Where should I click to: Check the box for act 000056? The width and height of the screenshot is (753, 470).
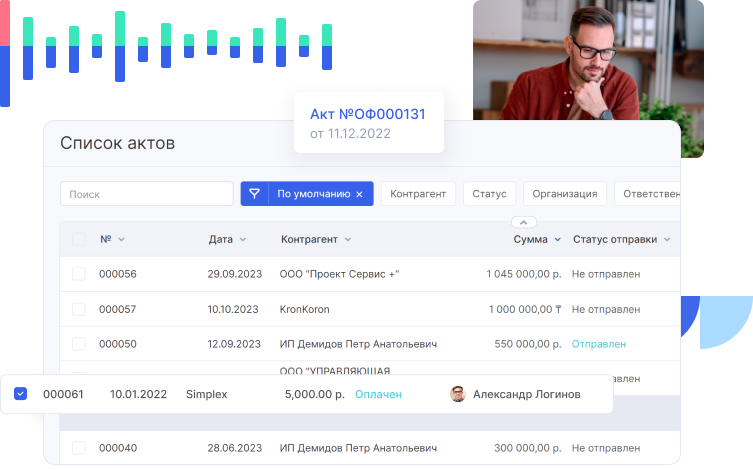pyautogui.click(x=79, y=274)
